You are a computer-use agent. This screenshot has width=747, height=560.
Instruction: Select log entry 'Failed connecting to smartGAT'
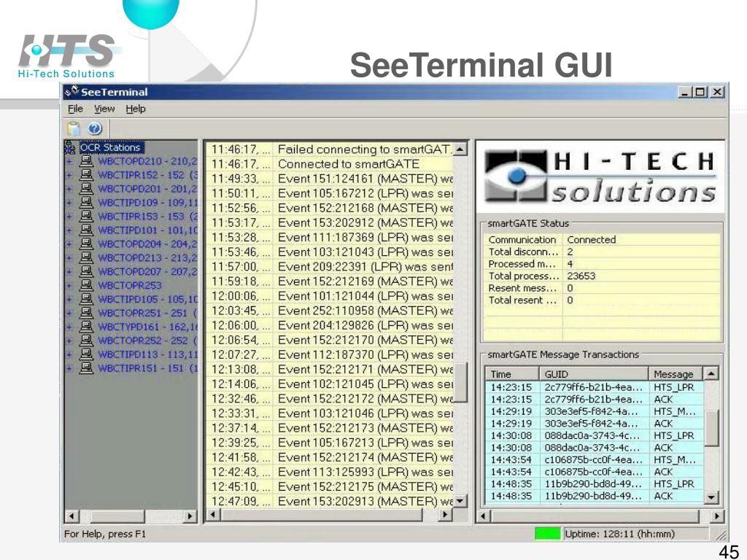click(x=330, y=149)
